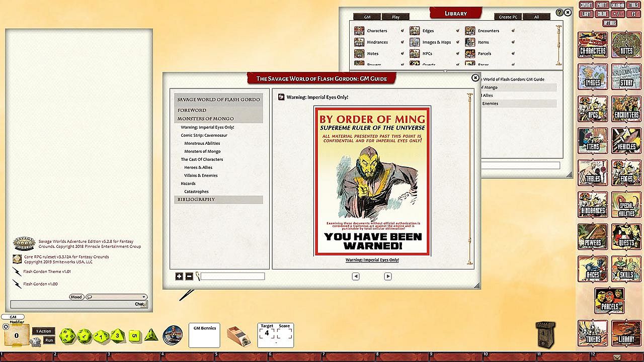Expand the Bibliography chapter
Viewport: 644px width, 362px height.
(x=218, y=200)
